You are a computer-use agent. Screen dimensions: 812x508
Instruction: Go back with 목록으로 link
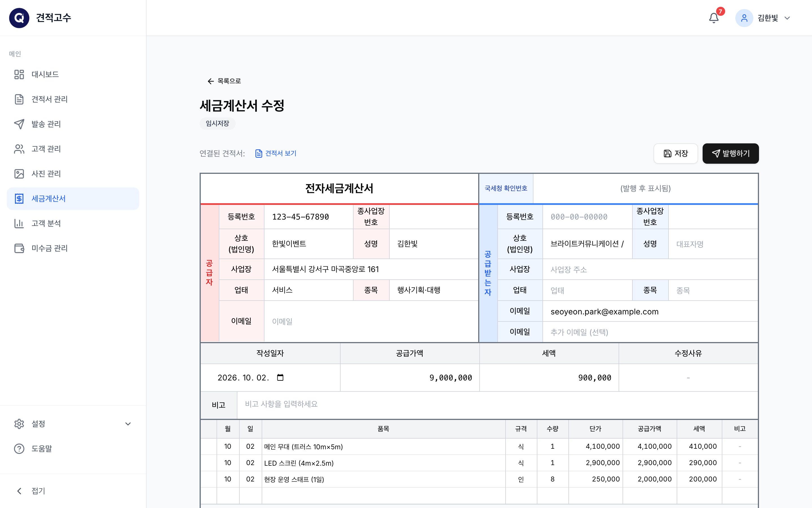[x=224, y=81]
